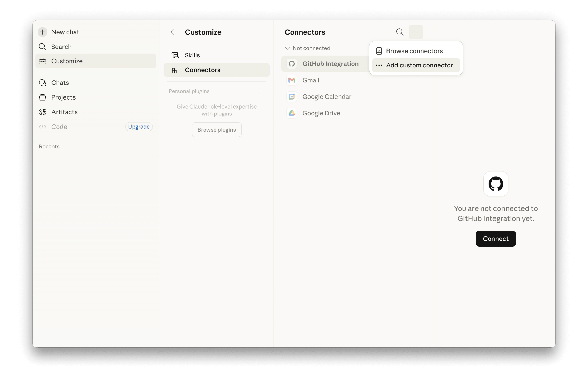Select Add custom connector option
Screen dimensions: 588x372
click(419, 65)
